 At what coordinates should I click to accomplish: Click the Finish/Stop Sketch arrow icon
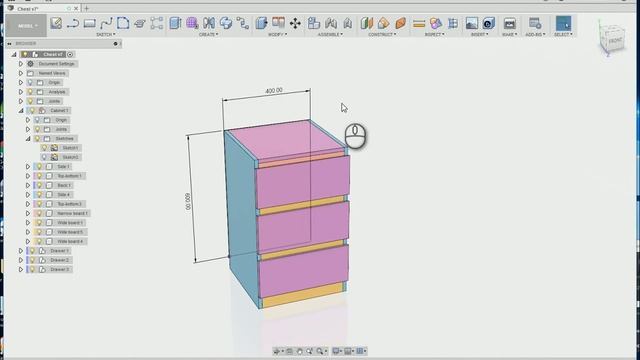click(73, 23)
